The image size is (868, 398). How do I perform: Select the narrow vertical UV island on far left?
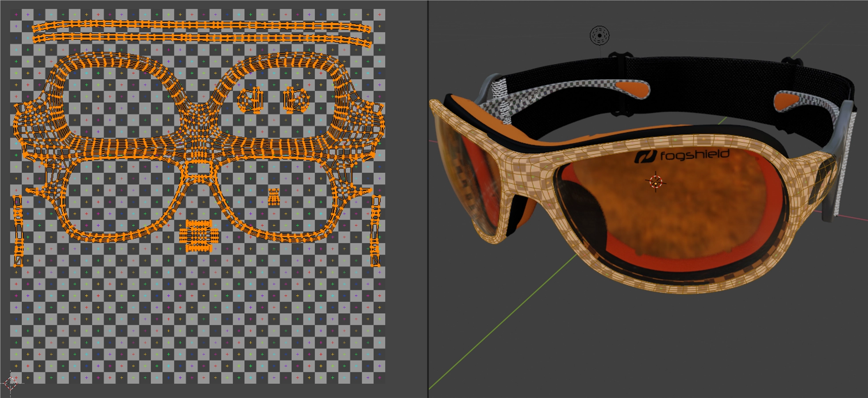click(18, 231)
